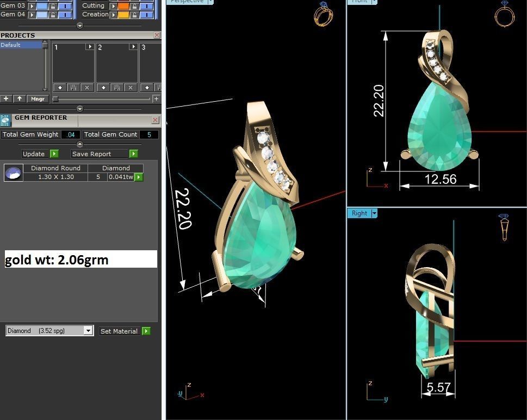Expand the Cutting layer arrow
The image size is (527, 420).
click(114, 6)
